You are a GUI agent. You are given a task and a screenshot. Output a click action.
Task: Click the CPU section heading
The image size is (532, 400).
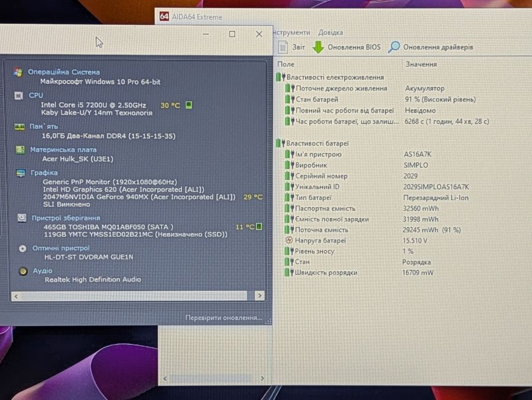pyautogui.click(x=36, y=95)
